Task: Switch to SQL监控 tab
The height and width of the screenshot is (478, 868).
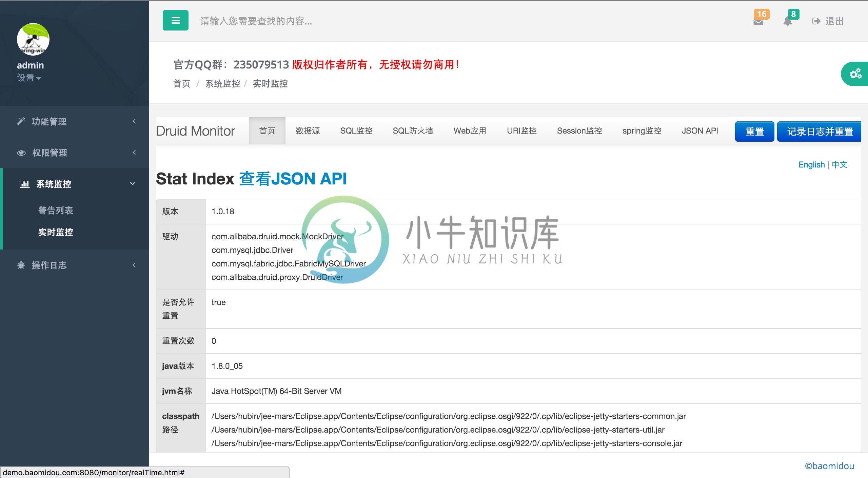Action: pos(356,131)
